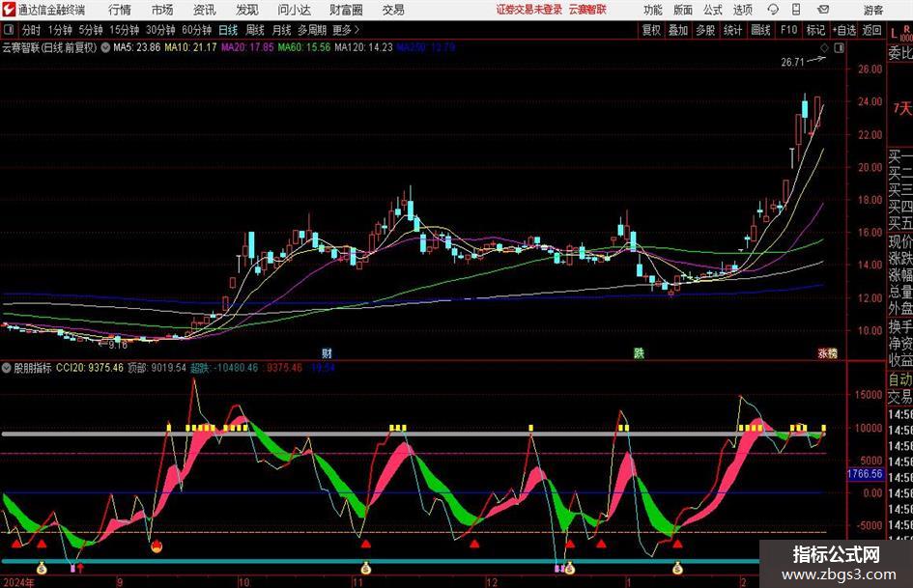Click the 多股 multi-stock button

(x=705, y=30)
